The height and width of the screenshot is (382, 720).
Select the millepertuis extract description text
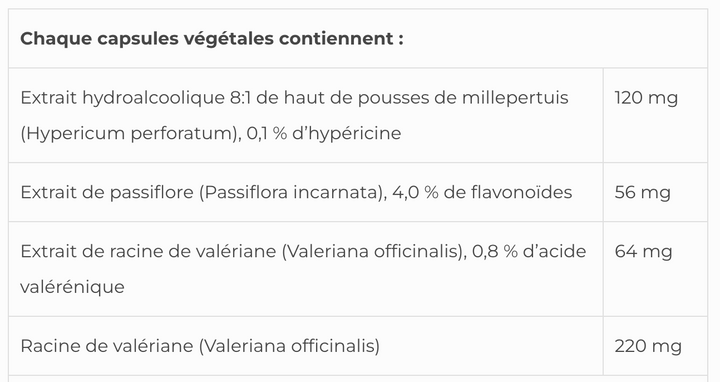click(294, 115)
